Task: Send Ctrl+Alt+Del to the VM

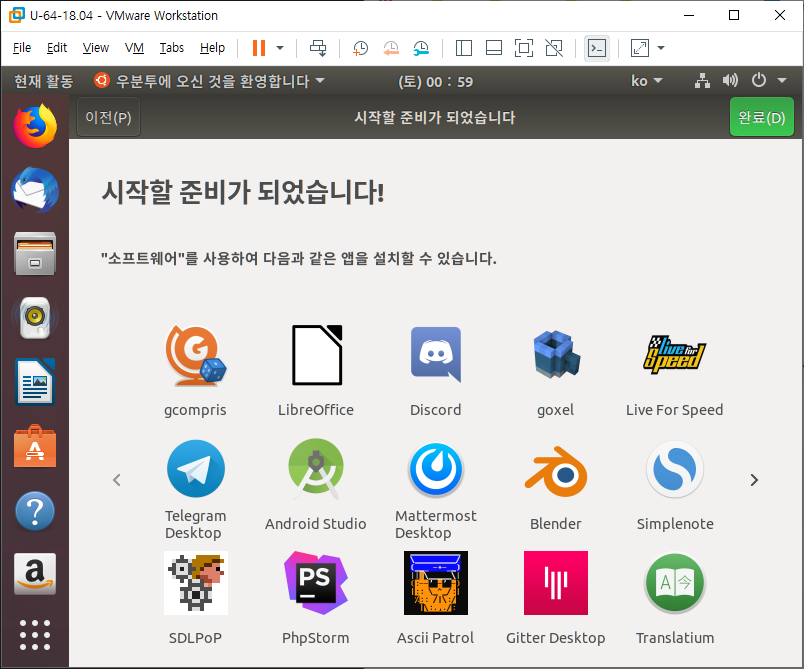Action: 318,48
